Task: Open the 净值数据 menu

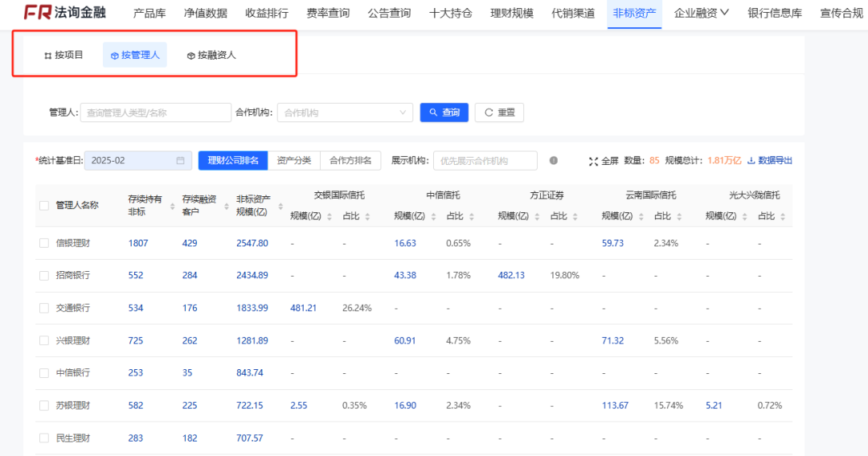Action: pyautogui.click(x=206, y=13)
